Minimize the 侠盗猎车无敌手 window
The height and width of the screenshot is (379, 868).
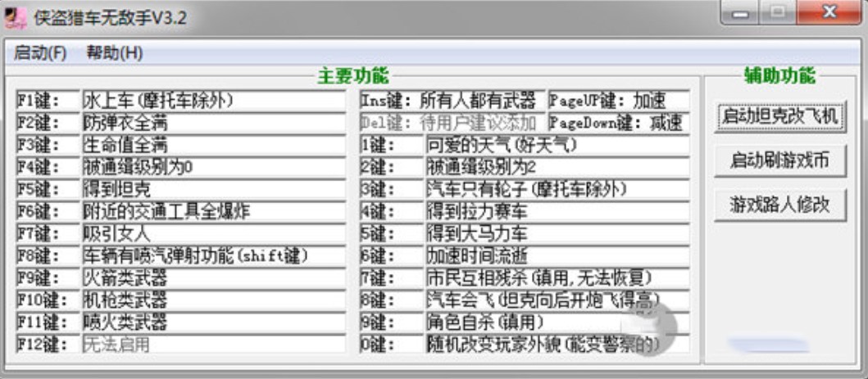(741, 13)
